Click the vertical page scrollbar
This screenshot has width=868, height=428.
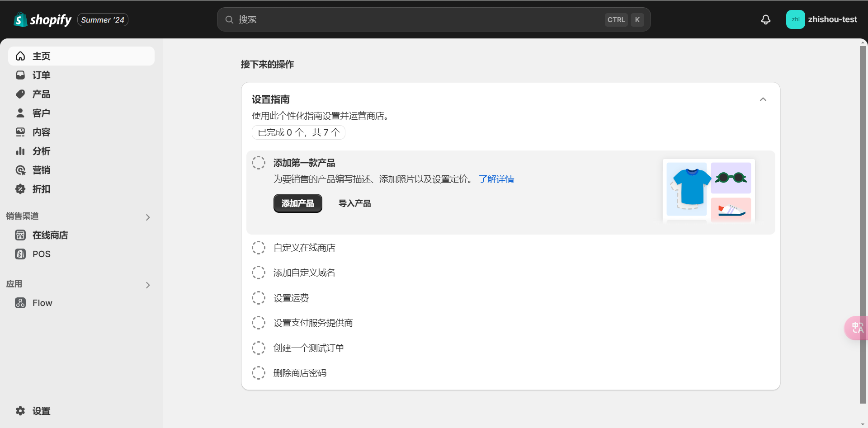coord(863,224)
